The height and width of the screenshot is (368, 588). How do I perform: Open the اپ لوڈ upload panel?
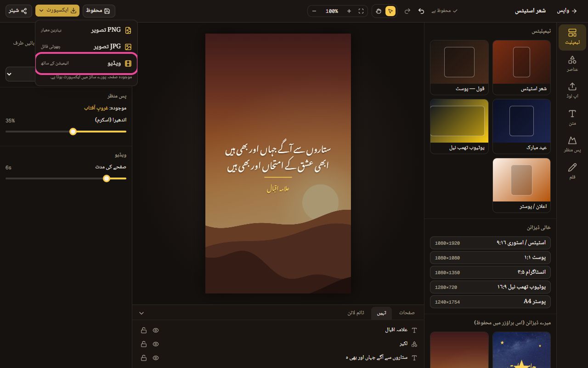tap(572, 90)
